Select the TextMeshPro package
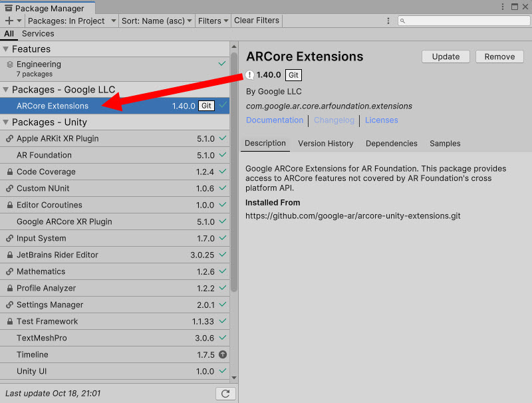This screenshot has width=532, height=403. pyautogui.click(x=114, y=338)
